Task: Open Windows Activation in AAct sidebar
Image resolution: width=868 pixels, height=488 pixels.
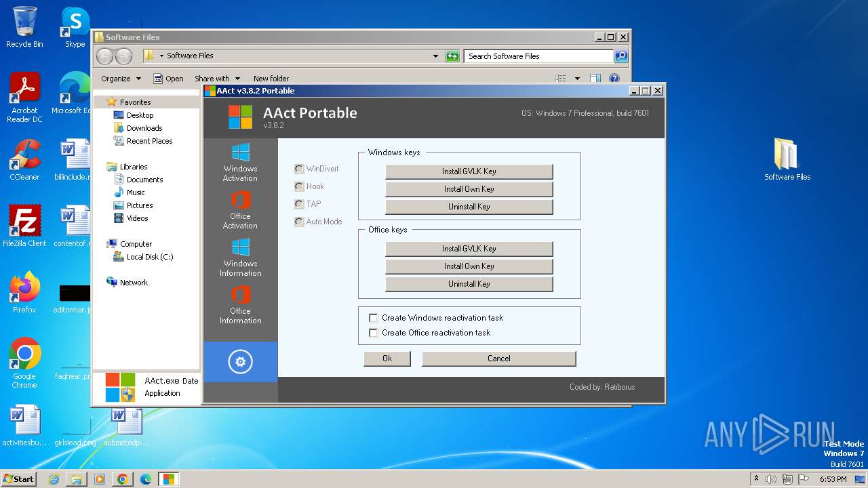Action: tap(240, 163)
